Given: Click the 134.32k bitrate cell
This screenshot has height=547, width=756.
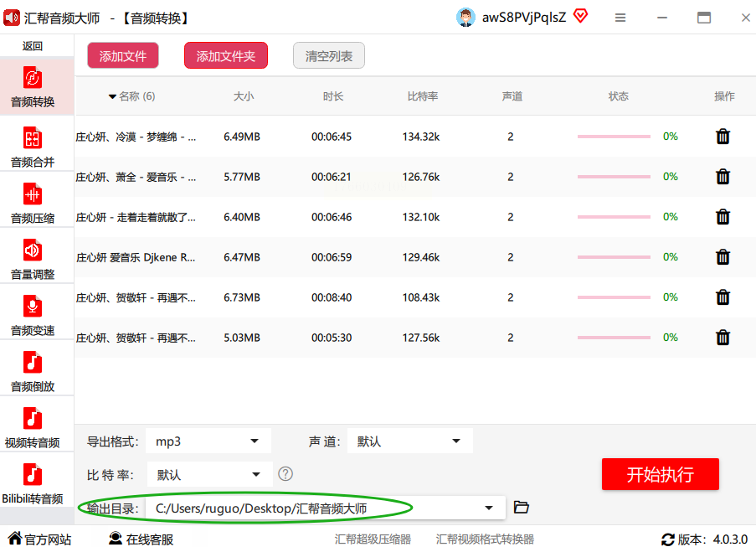Looking at the screenshot, I should click(421, 137).
